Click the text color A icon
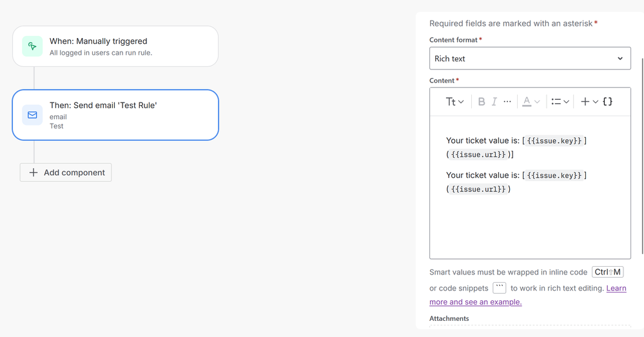 pos(527,102)
